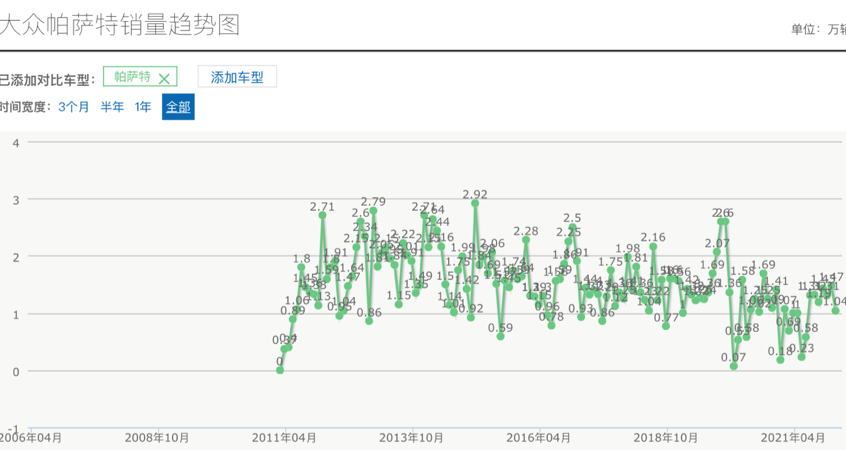Screen dimensions: 846x450
Task: Select the 3个月 time range
Action: pyautogui.click(x=73, y=107)
